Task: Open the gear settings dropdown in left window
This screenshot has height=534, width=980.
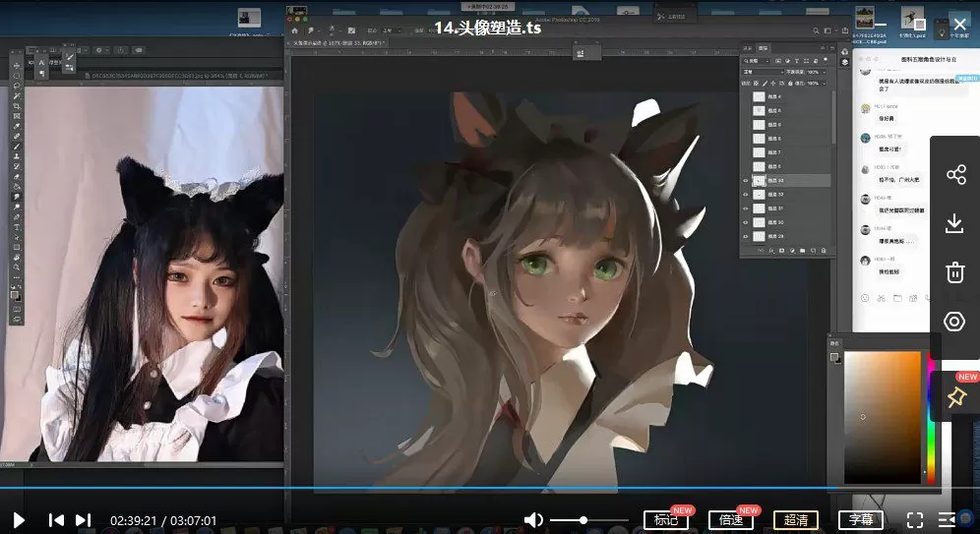Action: (x=100, y=50)
